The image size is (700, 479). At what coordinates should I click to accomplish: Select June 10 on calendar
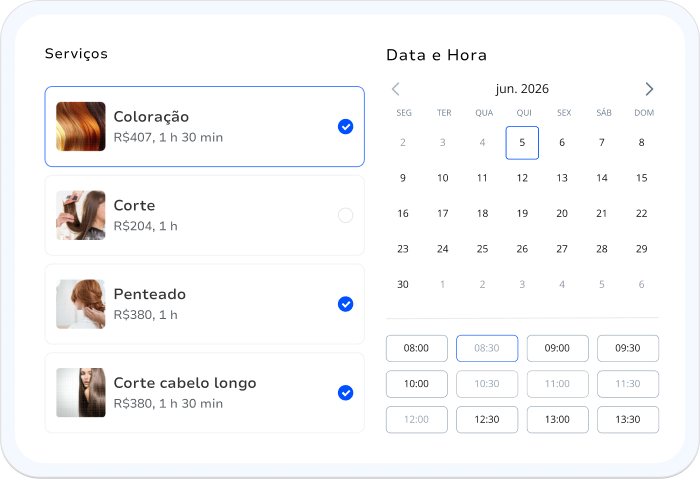pyautogui.click(x=442, y=178)
